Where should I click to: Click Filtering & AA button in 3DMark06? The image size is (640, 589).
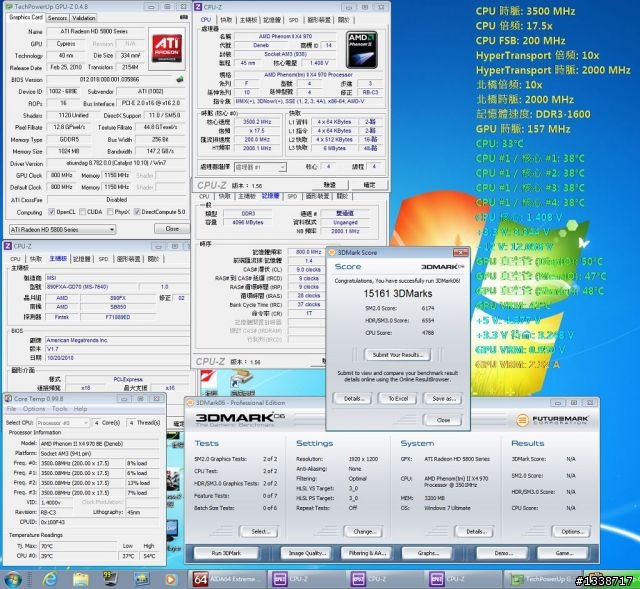pyautogui.click(x=367, y=553)
